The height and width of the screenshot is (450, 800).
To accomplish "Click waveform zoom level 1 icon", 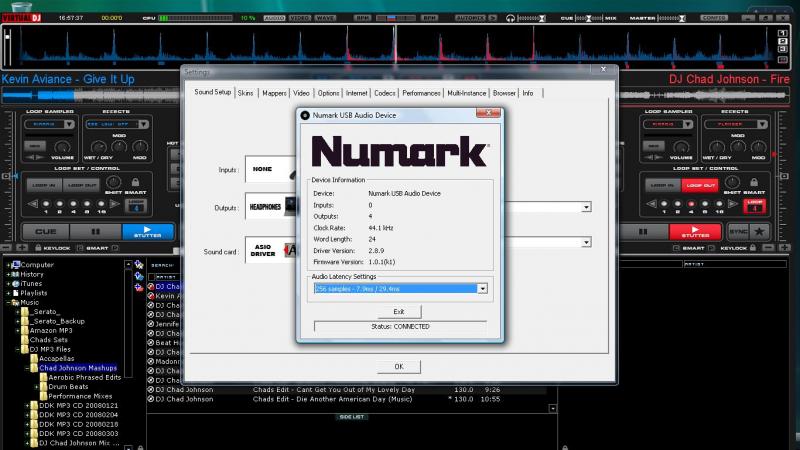I will click(x=783, y=33).
